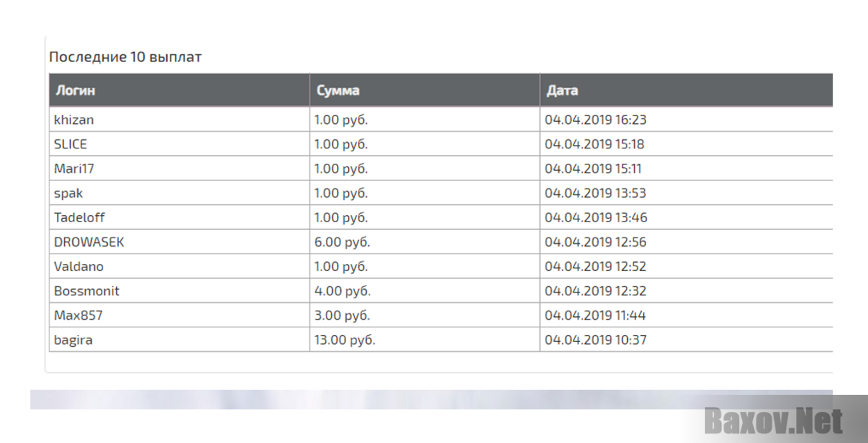Click the DROWASEK login cell
The image size is (868, 443).
point(180,242)
